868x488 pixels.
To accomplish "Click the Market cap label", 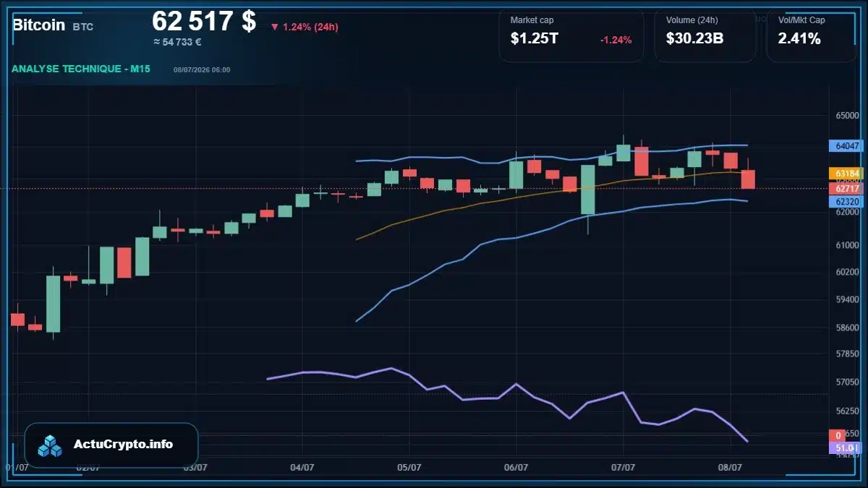I will 532,20.
